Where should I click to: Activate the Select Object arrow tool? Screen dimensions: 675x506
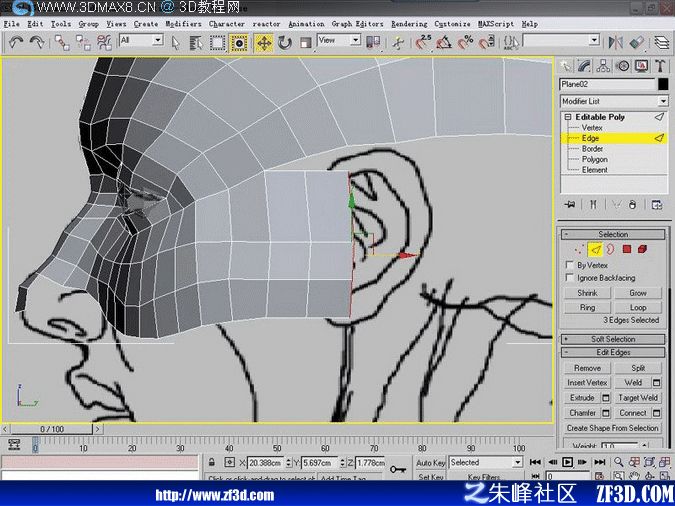pyautogui.click(x=175, y=43)
